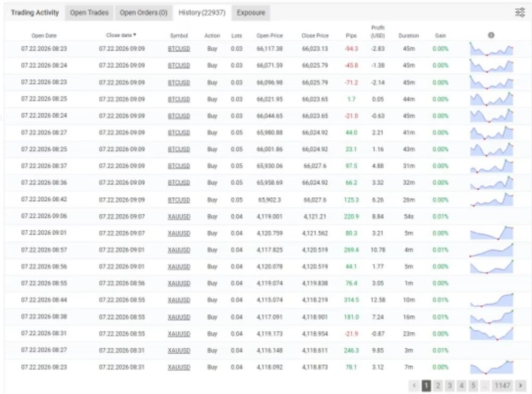Sort the table by Symbol header
Viewport: 532px width, 394px height.
(x=179, y=36)
